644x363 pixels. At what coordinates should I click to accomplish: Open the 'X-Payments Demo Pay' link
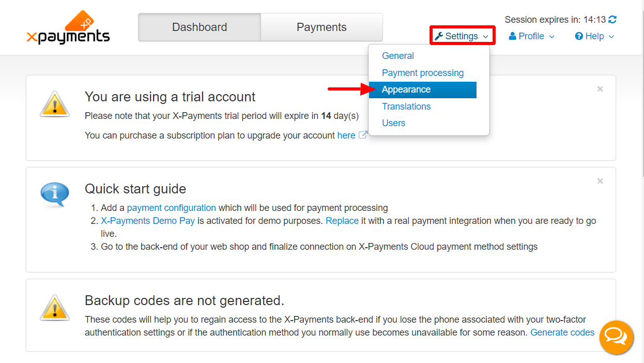click(148, 221)
